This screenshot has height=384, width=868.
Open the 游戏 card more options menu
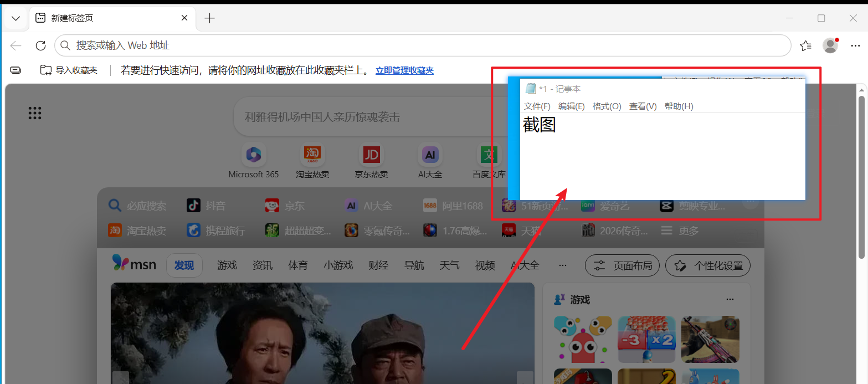(730, 300)
